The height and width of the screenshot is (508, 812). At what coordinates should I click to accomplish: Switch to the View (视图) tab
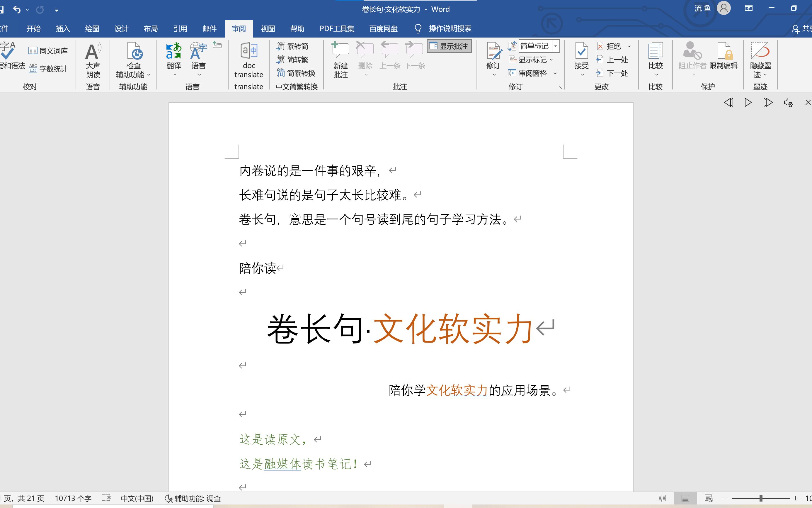pos(268,28)
